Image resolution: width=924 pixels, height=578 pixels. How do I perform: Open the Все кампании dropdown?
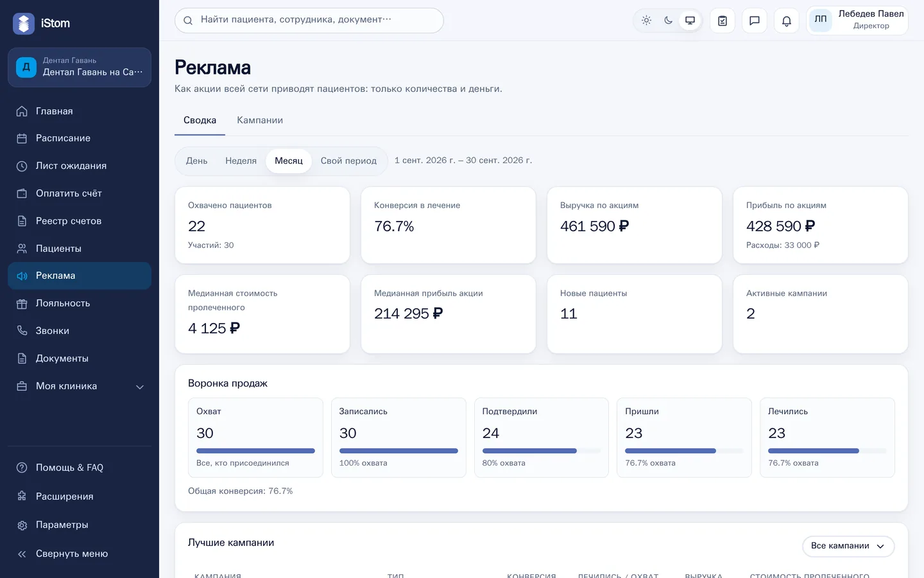click(x=848, y=546)
